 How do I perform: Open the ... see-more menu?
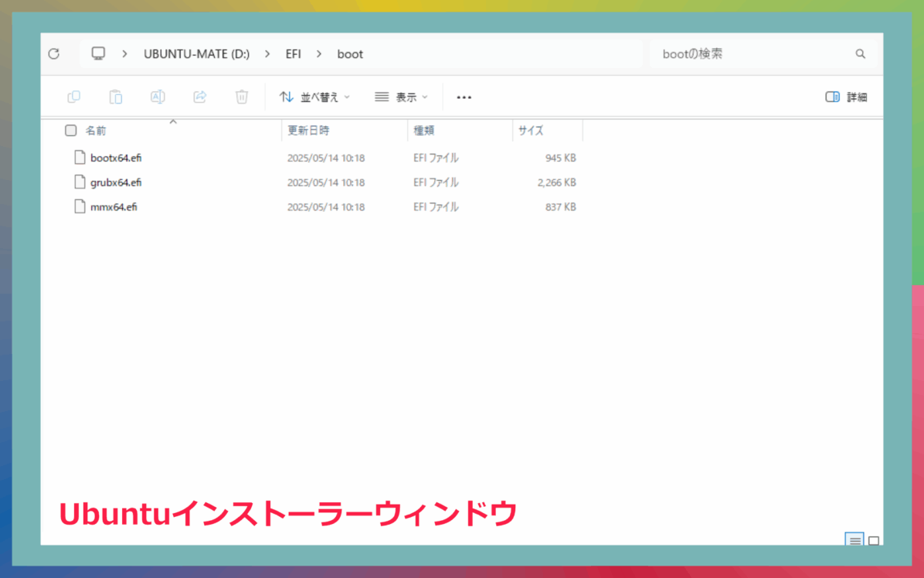464,97
